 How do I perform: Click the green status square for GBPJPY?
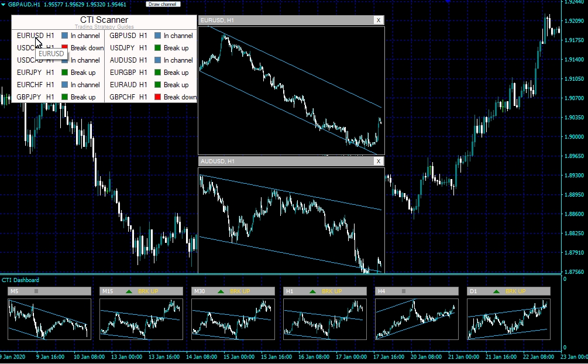coord(64,97)
